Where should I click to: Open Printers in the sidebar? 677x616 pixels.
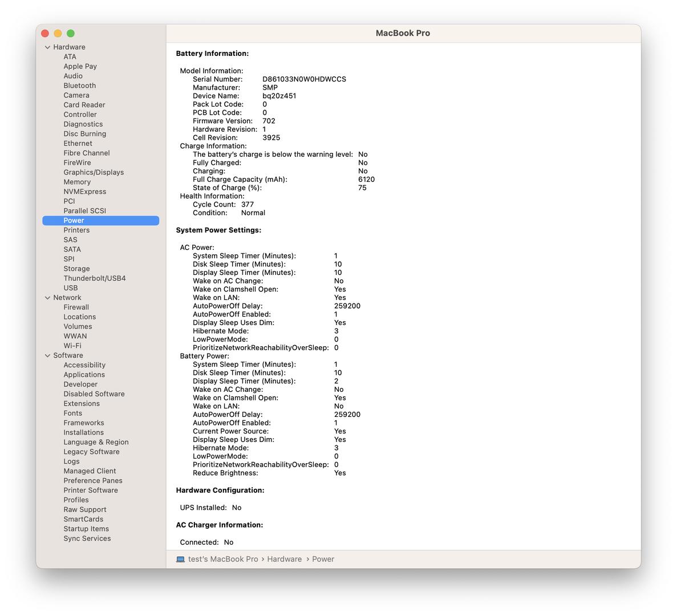pyautogui.click(x=76, y=230)
